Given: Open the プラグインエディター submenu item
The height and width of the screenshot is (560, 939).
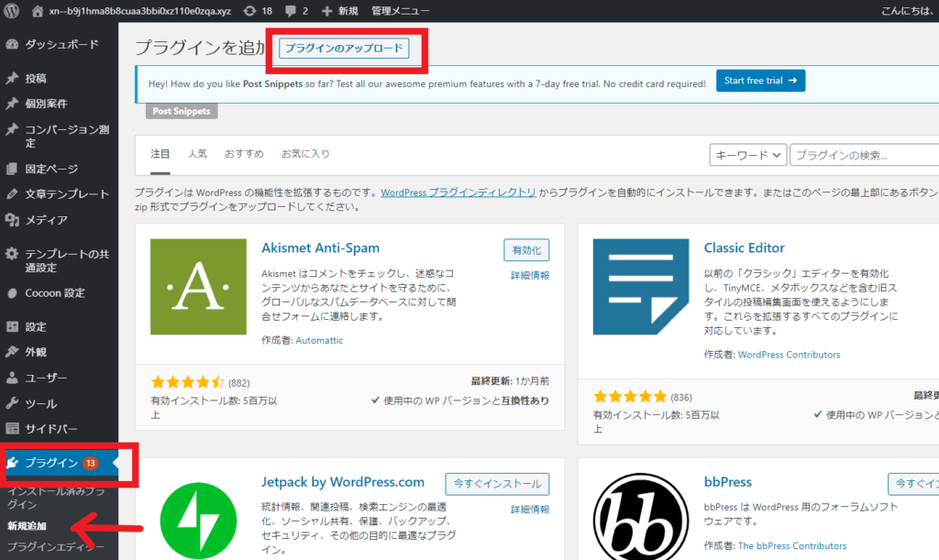Looking at the screenshot, I should point(56,547).
